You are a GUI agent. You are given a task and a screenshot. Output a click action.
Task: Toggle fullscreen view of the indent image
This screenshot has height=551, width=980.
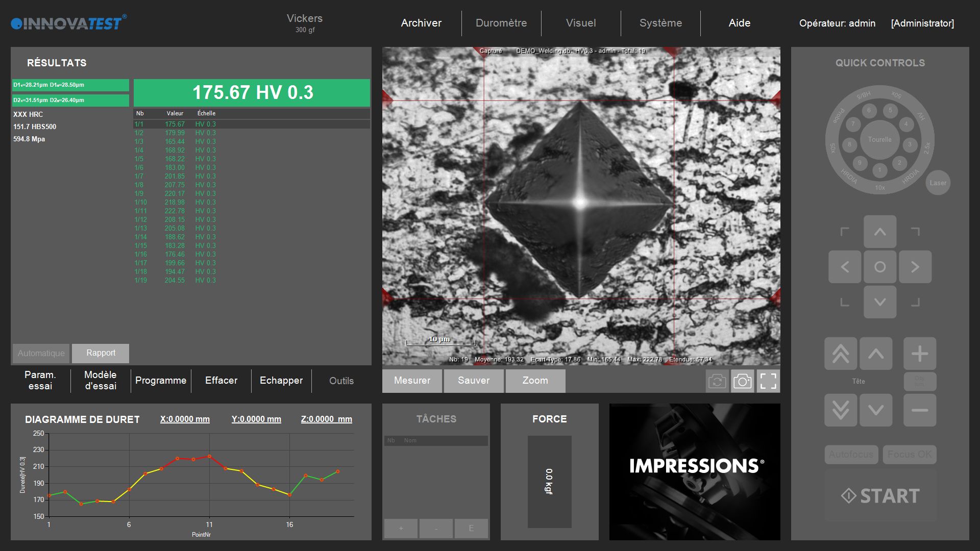click(x=768, y=381)
